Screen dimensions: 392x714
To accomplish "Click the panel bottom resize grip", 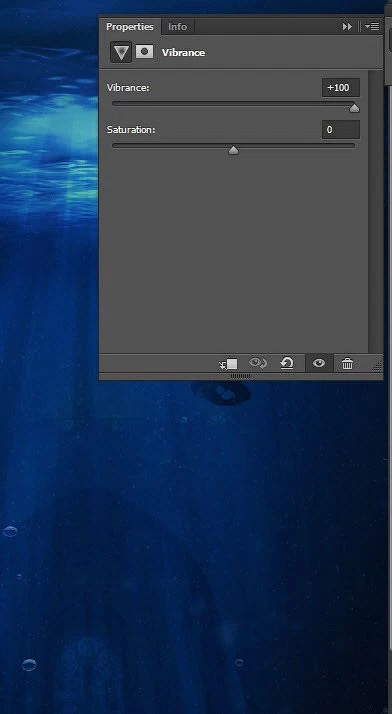I will [240, 376].
